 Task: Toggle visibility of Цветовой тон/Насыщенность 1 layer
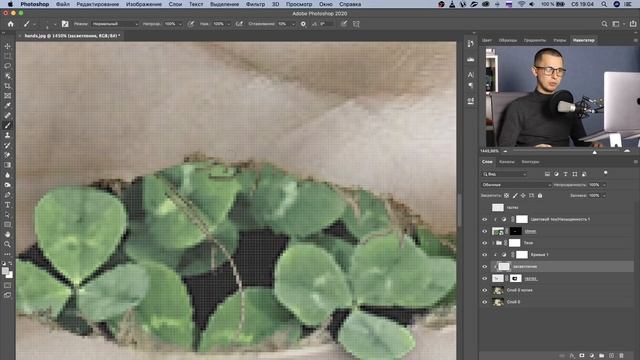[484, 220]
